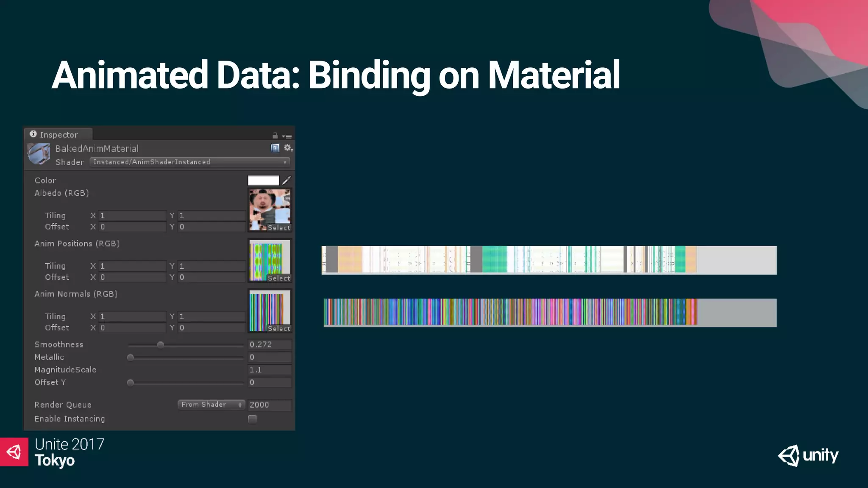Click the Anim Normals Offset Y field
Viewport: 868px width, 488px height.
point(211,328)
